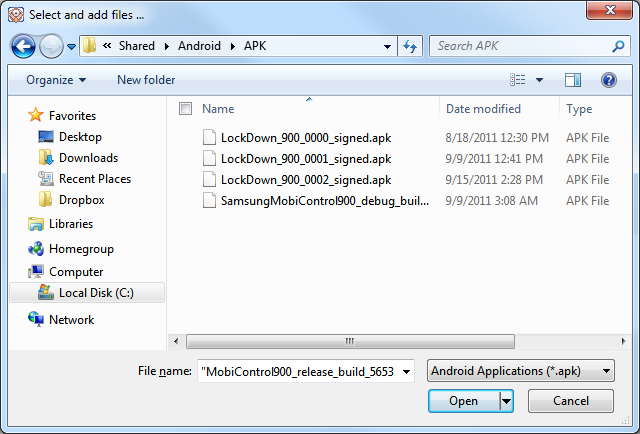The width and height of the screenshot is (640, 434).
Task: Click date 9/9/2011 3:08 AM
Action: (x=491, y=201)
